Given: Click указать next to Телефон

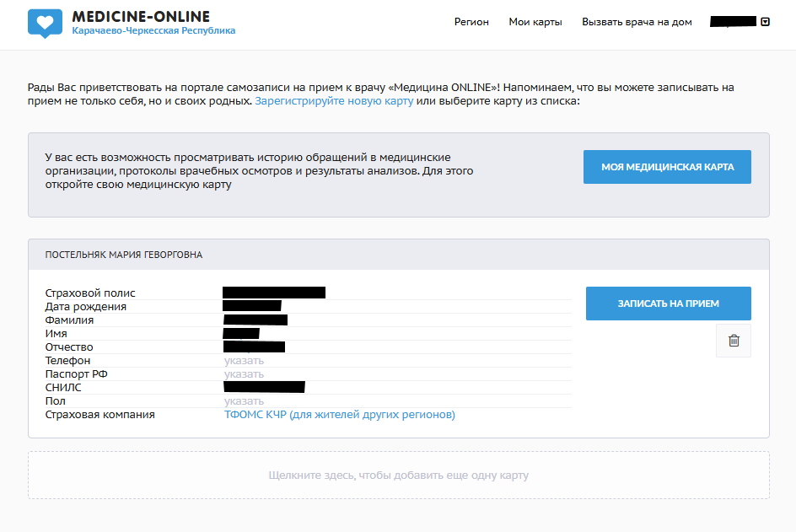Looking at the screenshot, I should (x=244, y=361).
